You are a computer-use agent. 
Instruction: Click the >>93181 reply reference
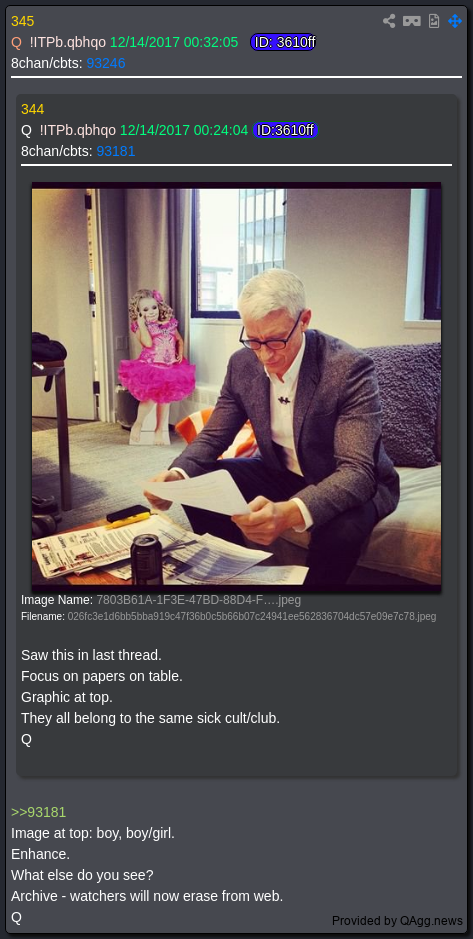tap(38, 812)
